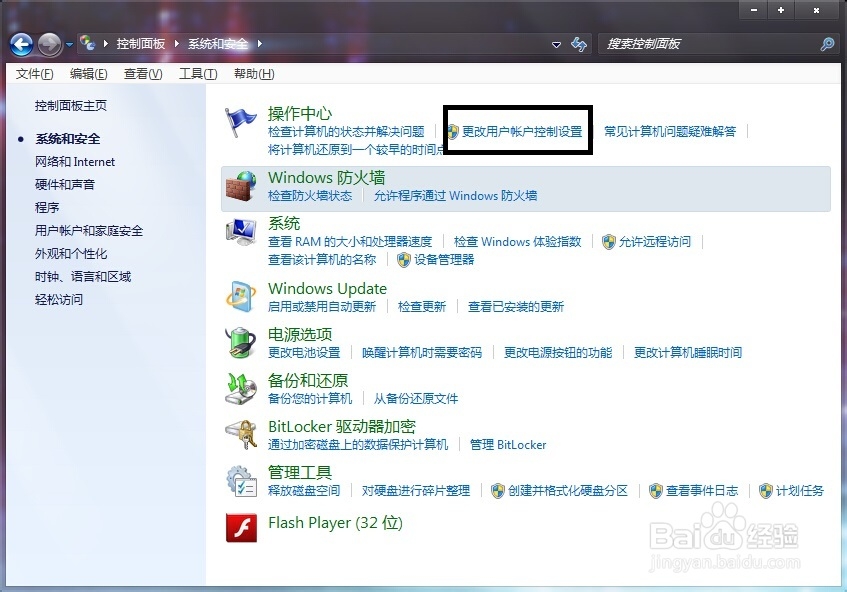Go to 控制面板主页 in sidebar

[x=71, y=106]
